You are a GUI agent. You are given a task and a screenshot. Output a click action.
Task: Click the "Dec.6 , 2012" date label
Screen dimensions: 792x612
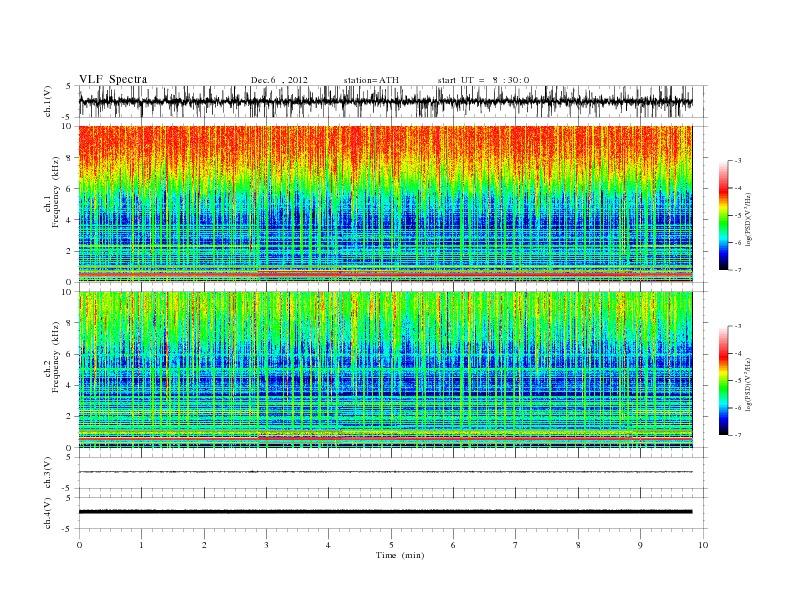279,80
